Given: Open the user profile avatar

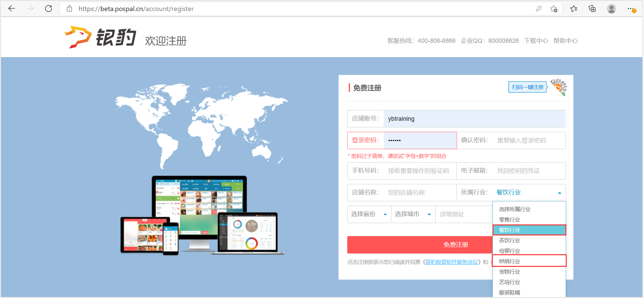Looking at the screenshot, I should pos(611,9).
